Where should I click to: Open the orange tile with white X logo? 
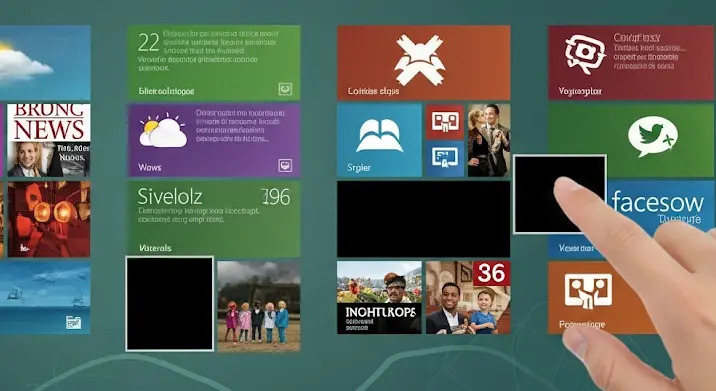point(423,63)
